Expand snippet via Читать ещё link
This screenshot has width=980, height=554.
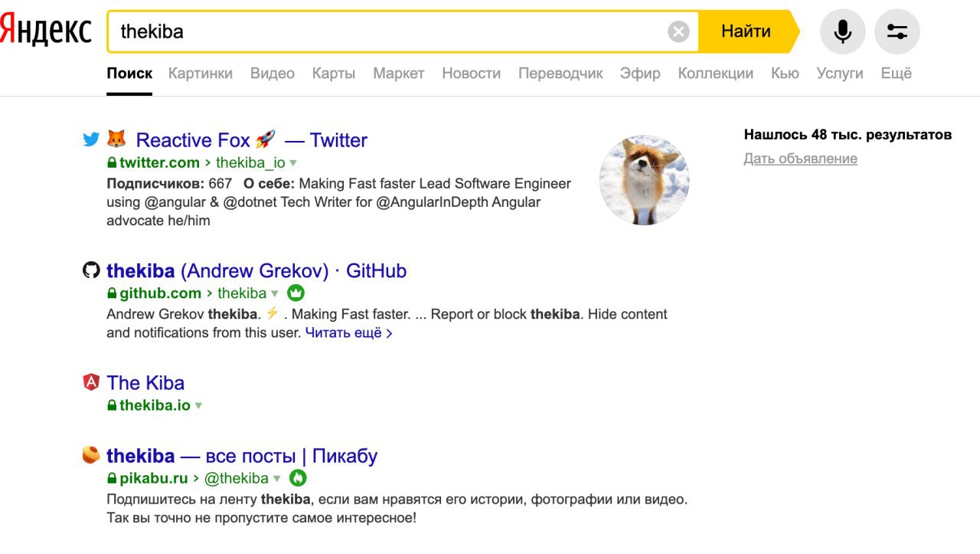[x=348, y=333]
